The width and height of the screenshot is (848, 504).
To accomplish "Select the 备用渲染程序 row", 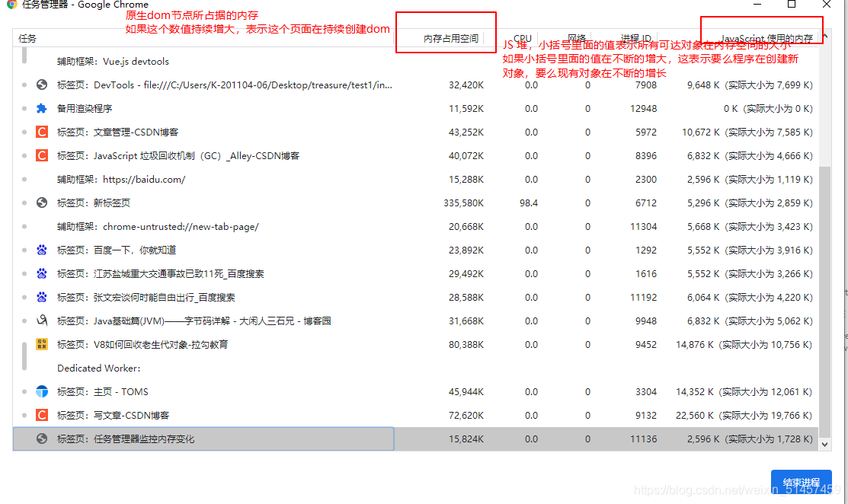I will [x=415, y=109].
